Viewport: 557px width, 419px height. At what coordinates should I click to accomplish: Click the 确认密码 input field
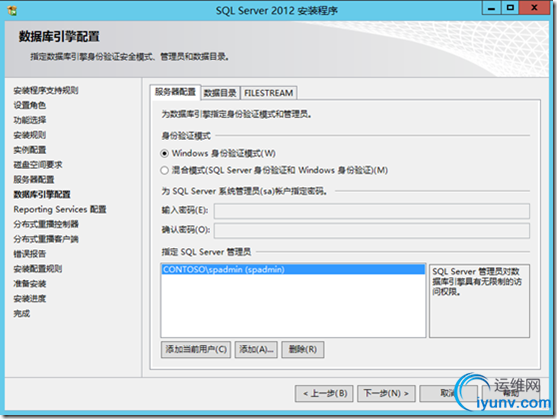372,230
